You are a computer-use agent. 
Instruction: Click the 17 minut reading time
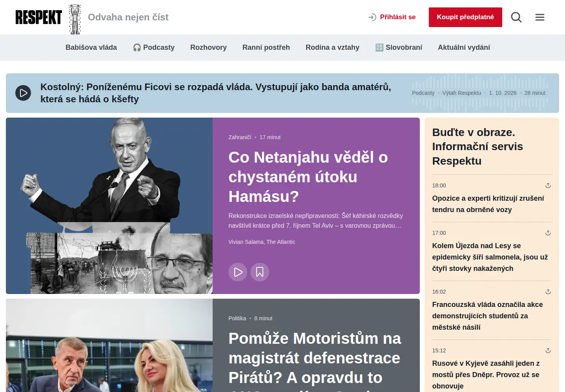[x=270, y=137]
